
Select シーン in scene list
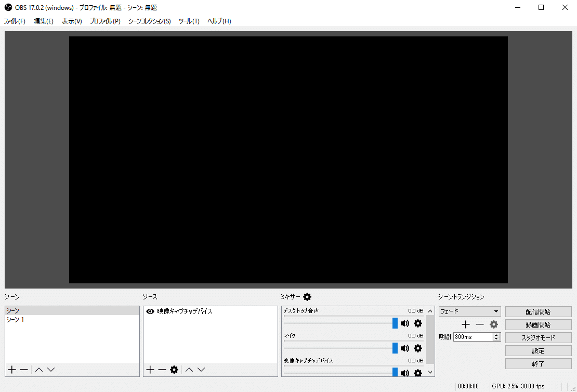coord(72,311)
